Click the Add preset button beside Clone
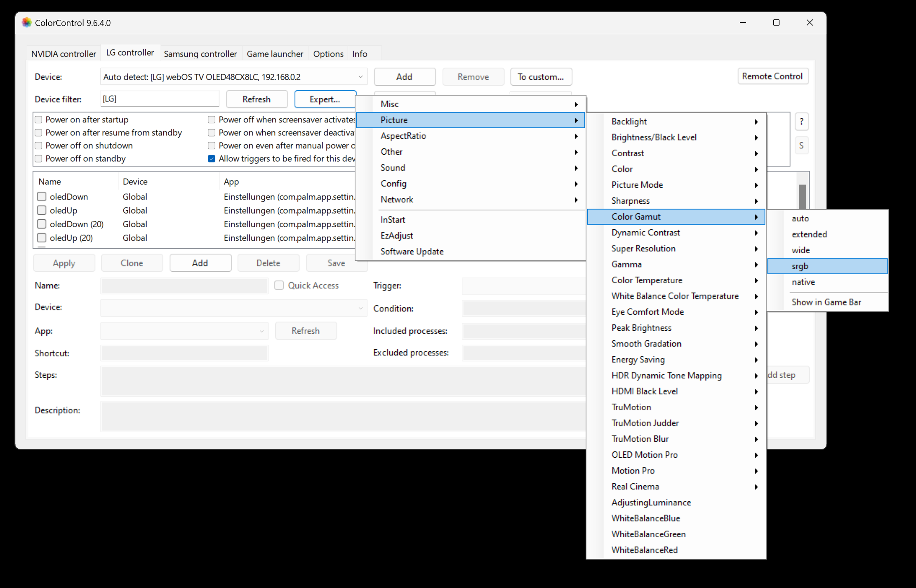 pos(200,263)
